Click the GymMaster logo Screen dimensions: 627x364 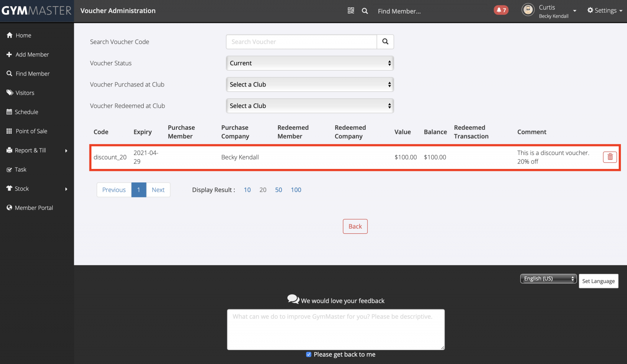pos(37,11)
